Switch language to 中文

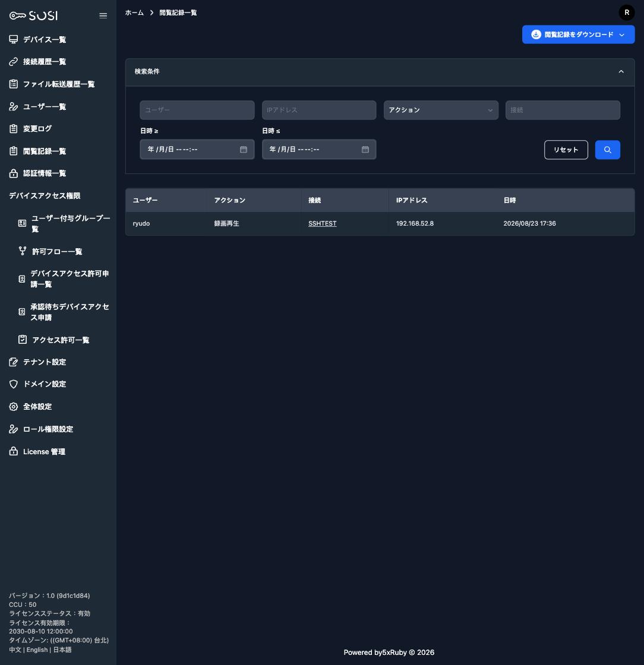tap(15, 650)
